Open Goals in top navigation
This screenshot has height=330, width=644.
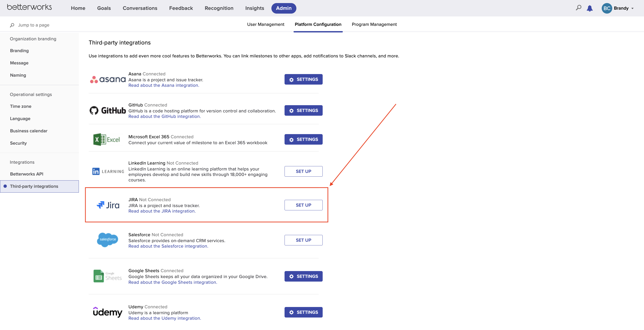click(104, 8)
